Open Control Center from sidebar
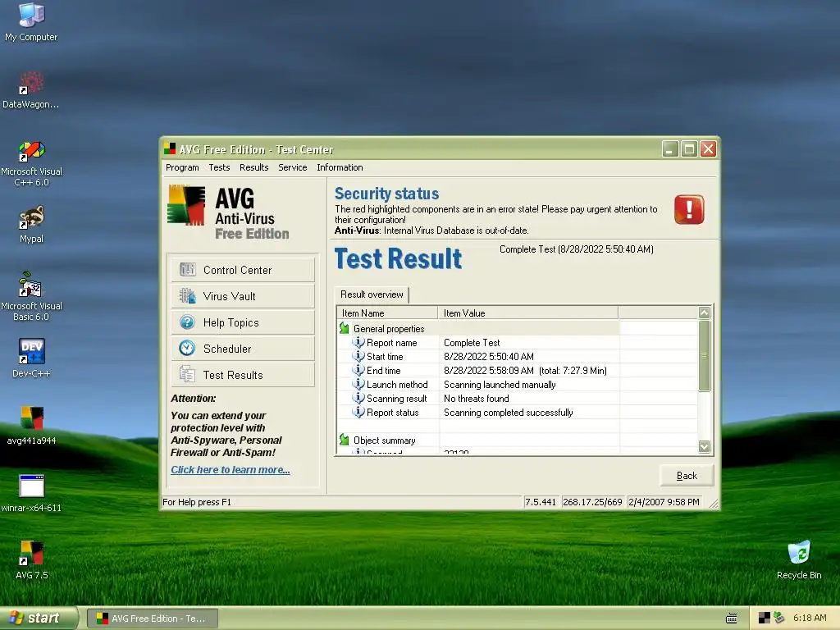This screenshot has width=840, height=630. click(243, 269)
